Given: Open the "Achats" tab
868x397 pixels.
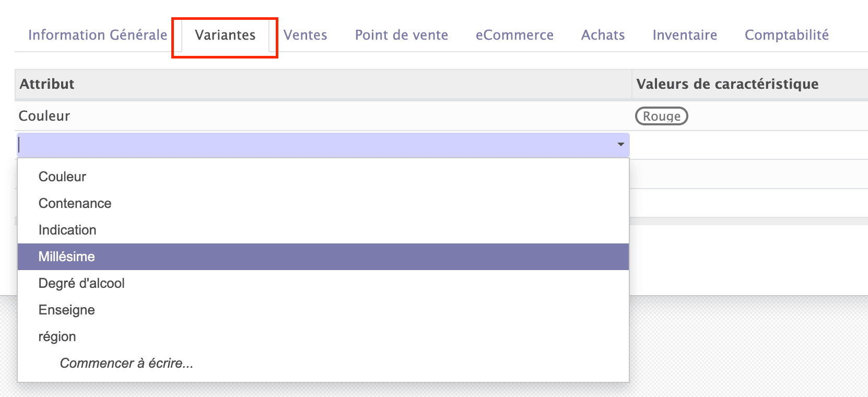Looking at the screenshot, I should [603, 35].
